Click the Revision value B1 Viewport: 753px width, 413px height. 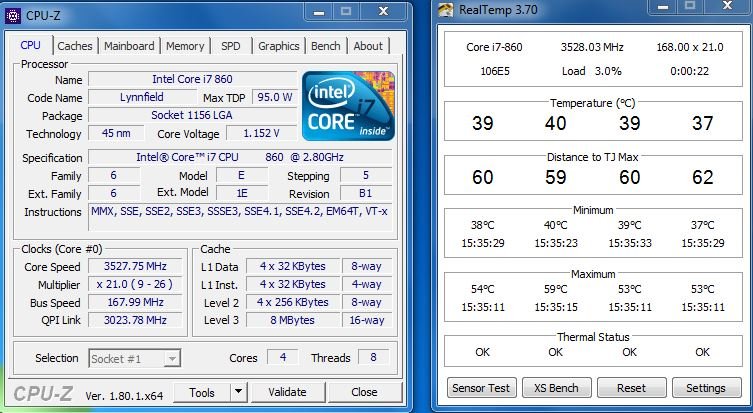click(366, 194)
